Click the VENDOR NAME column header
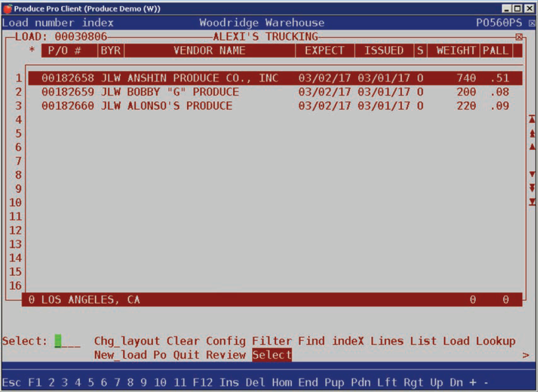 tap(210, 50)
